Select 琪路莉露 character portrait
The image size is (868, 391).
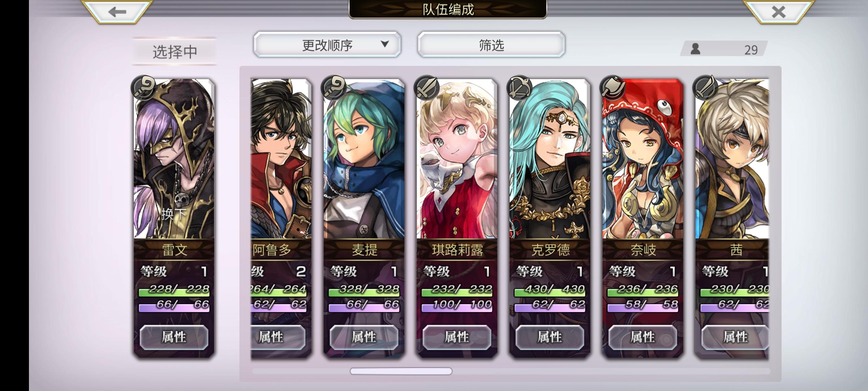[457, 159]
